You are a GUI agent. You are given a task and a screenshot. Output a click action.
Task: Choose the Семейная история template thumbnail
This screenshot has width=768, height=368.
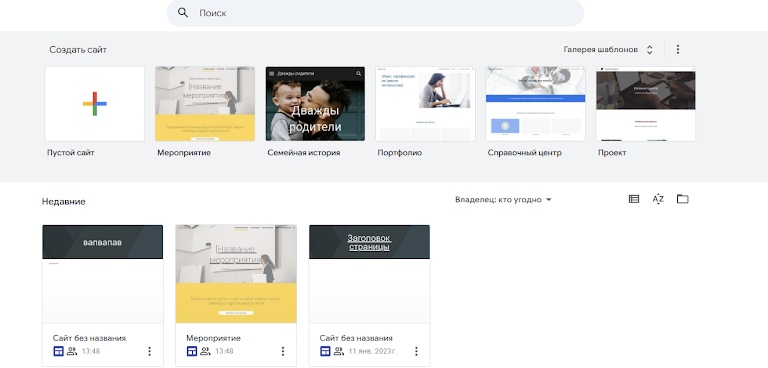pyautogui.click(x=315, y=104)
